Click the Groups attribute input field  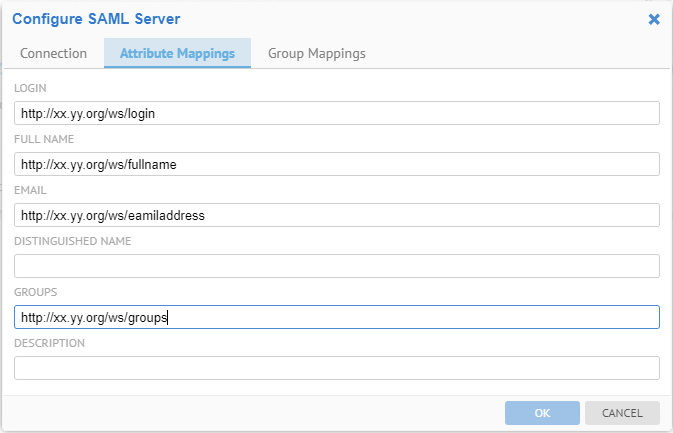337,317
